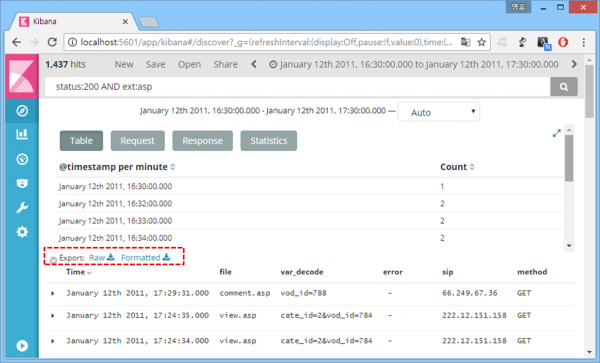Step time range forward with right chevron
This screenshot has height=363, width=600.
coord(574,64)
